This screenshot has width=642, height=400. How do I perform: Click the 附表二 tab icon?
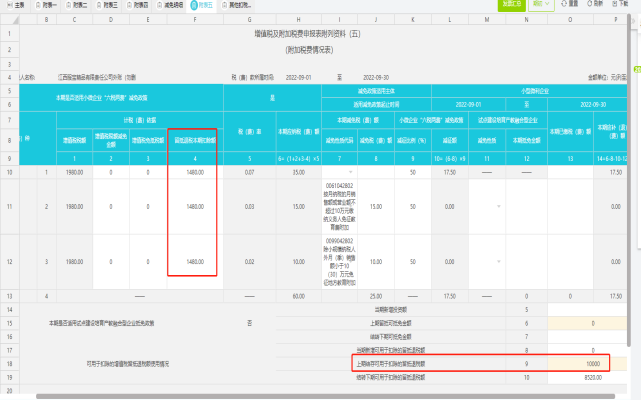[68, 5]
